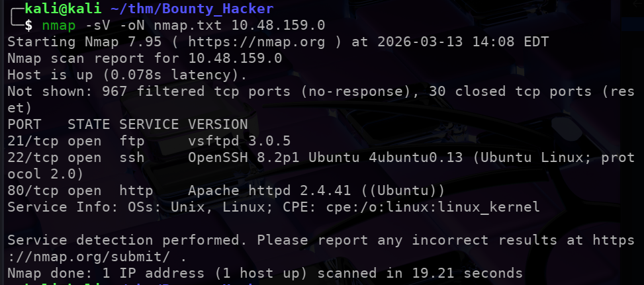Image resolution: width=644 pixels, height=285 pixels.
Task: Click the PORT column header
Action: point(24,124)
